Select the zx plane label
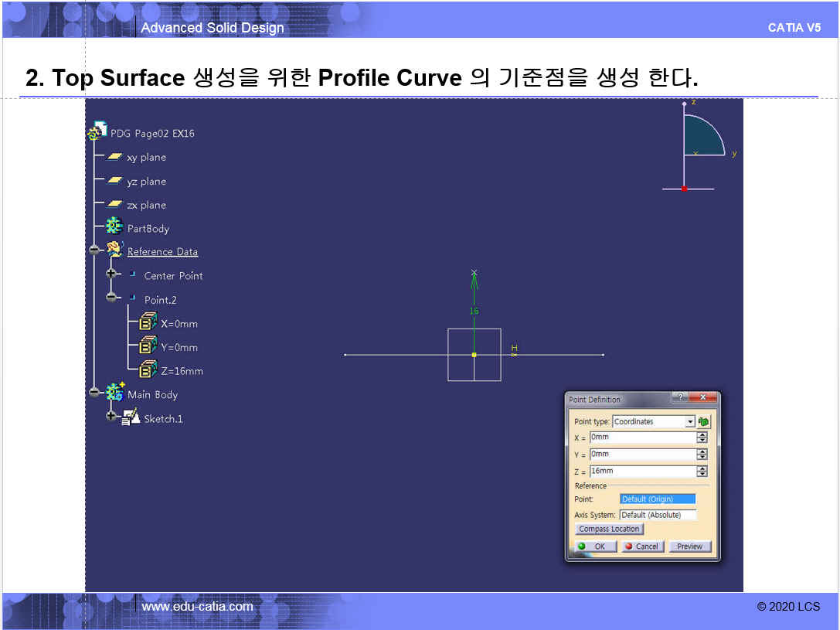 pos(146,205)
